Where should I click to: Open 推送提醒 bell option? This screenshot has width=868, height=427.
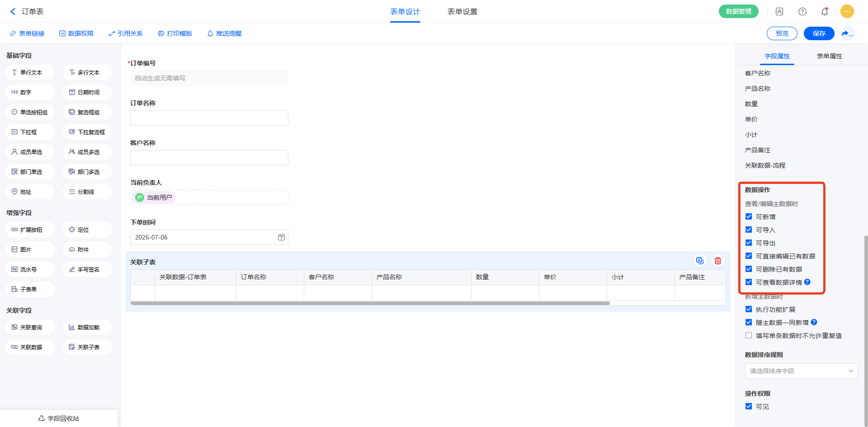coord(224,33)
